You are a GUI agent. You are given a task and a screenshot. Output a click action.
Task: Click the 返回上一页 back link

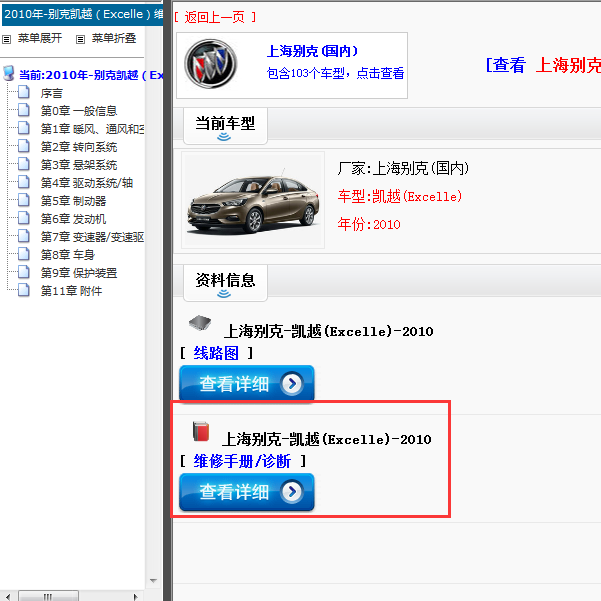pos(215,17)
